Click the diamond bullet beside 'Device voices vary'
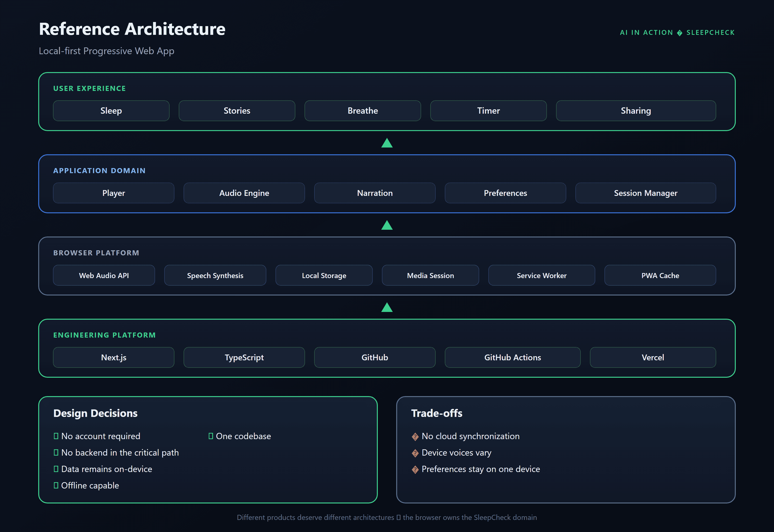Image resolution: width=774 pixels, height=532 pixels. 415,453
